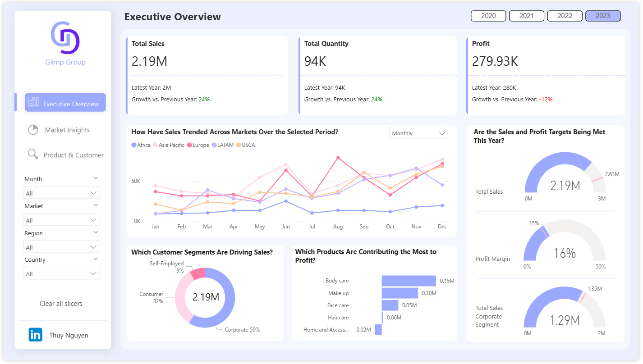
Task: Collapse the Market slicer header chevron
Action: (96, 205)
